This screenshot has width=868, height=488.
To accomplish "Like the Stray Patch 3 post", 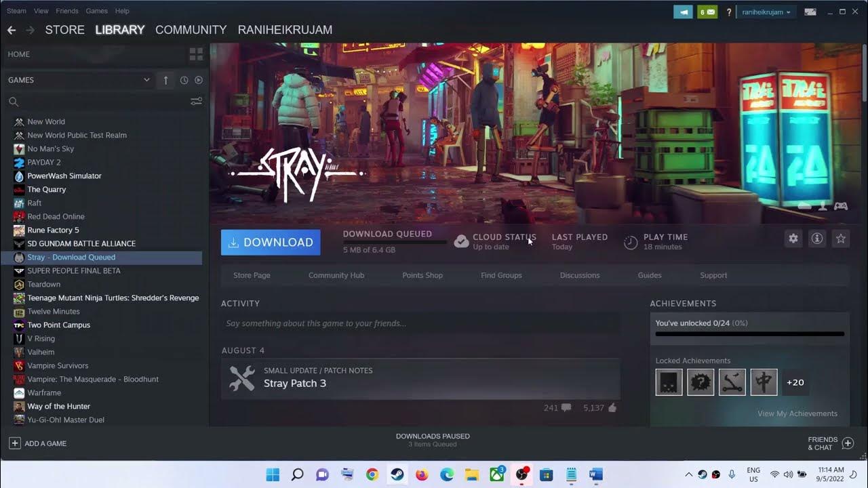I will tap(612, 408).
